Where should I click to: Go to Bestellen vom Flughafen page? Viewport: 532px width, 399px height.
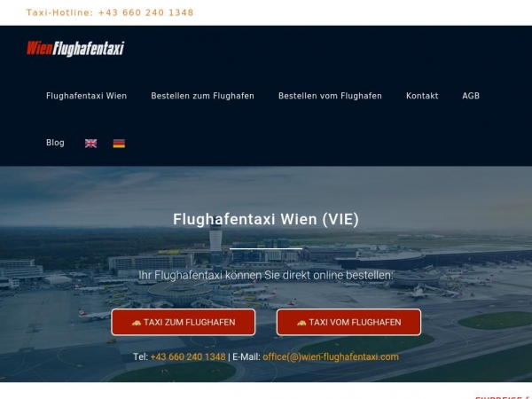click(x=330, y=96)
